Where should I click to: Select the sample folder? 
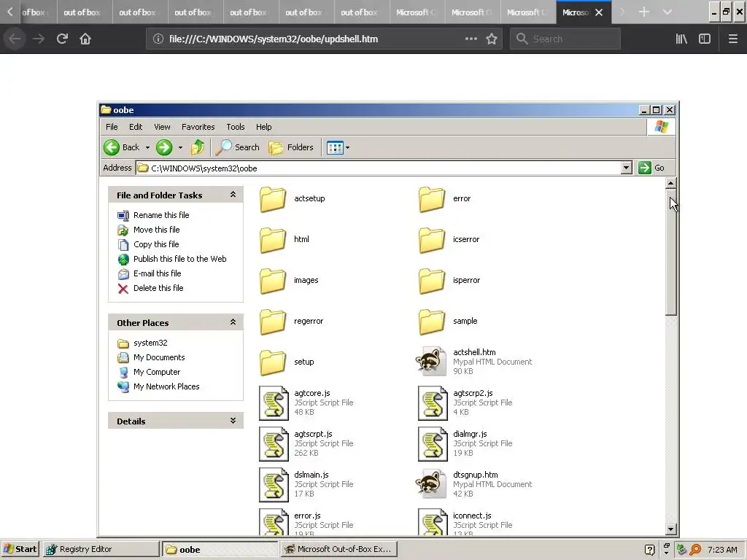click(x=448, y=322)
